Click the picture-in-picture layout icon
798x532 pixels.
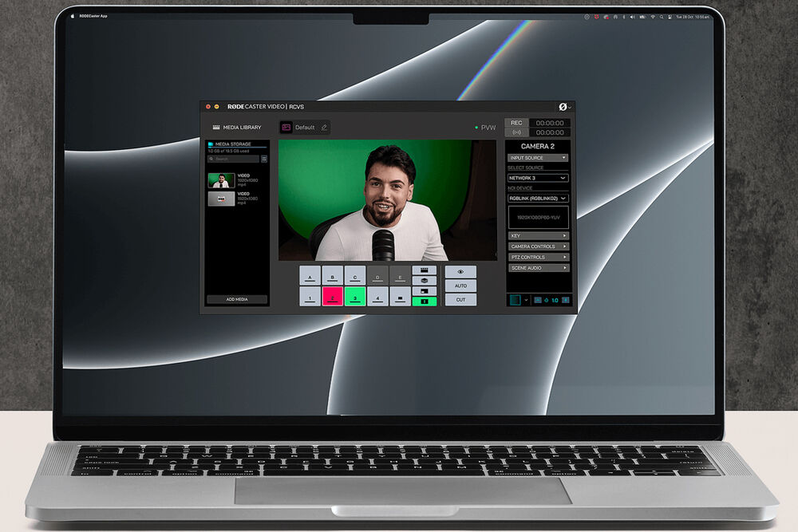point(425,291)
